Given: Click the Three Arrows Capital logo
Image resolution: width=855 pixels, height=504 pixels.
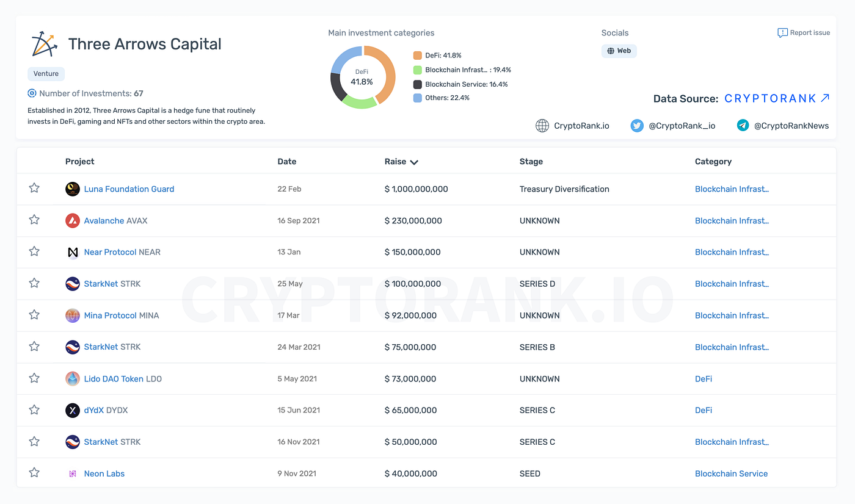Looking at the screenshot, I should (x=44, y=44).
